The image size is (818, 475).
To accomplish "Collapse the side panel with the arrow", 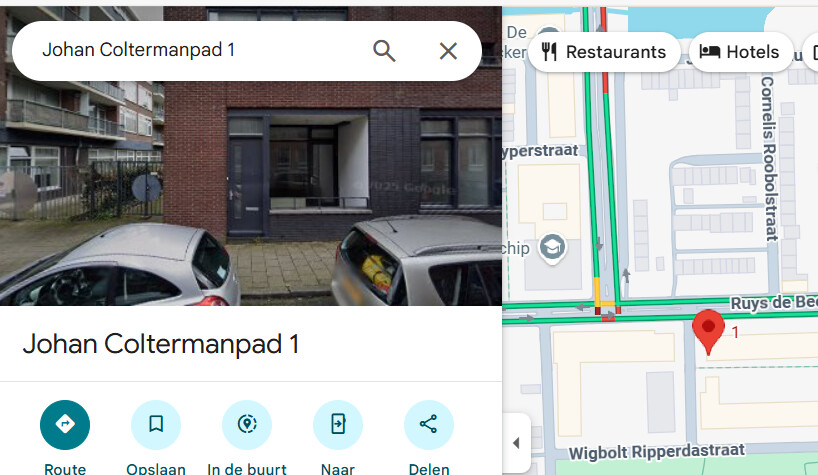I will [516, 443].
